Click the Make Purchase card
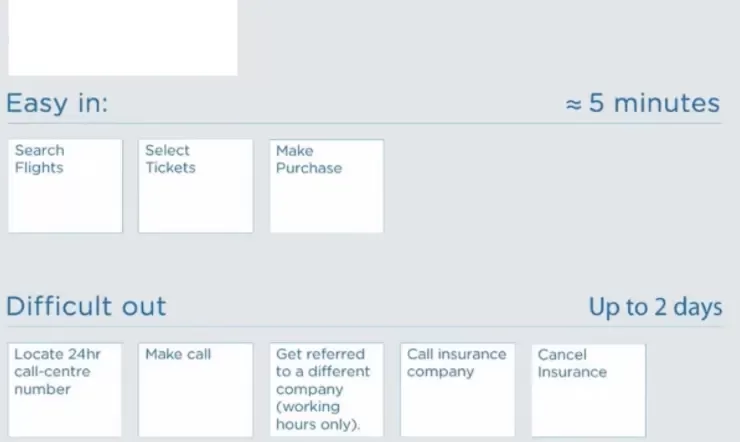 point(327,186)
